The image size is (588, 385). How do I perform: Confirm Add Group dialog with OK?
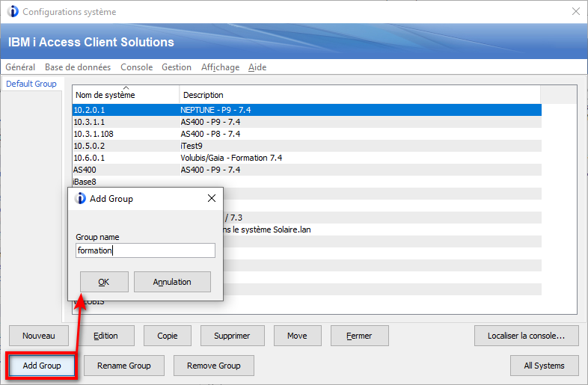[104, 282]
